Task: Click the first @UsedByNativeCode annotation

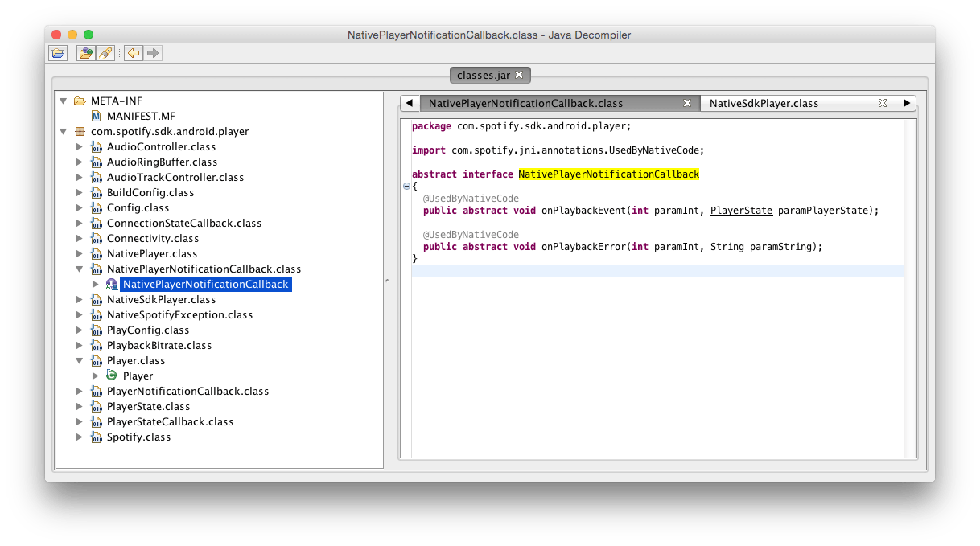Action: (471, 199)
